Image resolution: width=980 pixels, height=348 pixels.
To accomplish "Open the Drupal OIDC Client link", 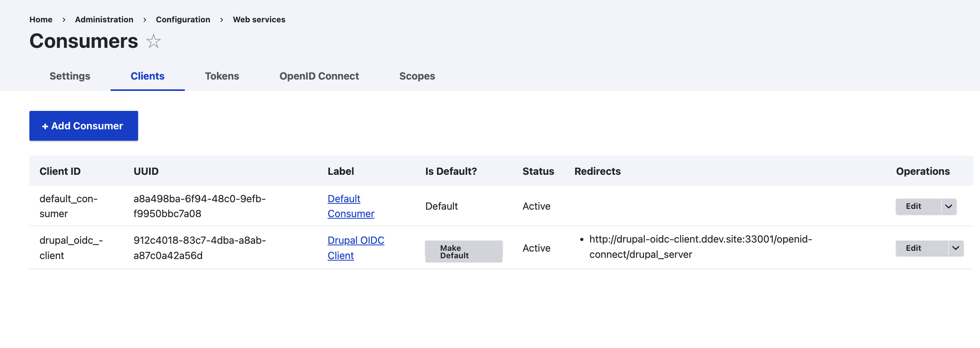I will click(356, 241).
